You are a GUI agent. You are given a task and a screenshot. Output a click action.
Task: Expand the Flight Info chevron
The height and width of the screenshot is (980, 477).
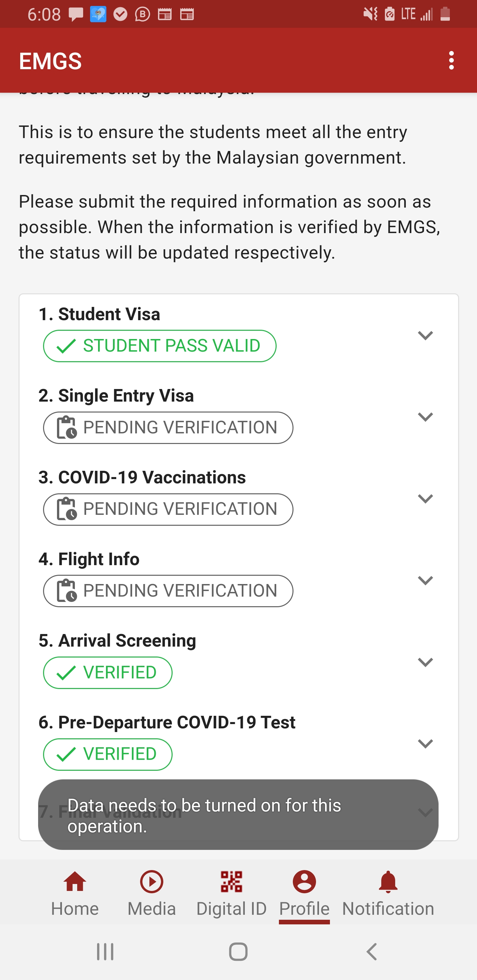[x=425, y=580]
